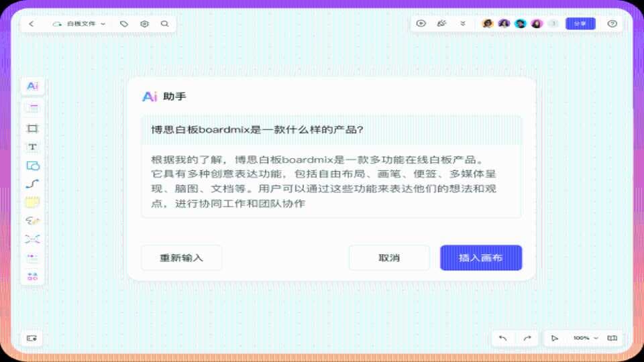Click the question field about boardmix
The width and height of the screenshot is (644, 362).
(x=331, y=129)
